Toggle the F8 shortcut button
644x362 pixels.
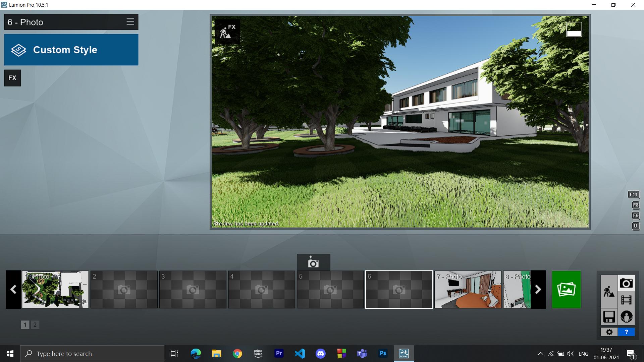[635, 205]
